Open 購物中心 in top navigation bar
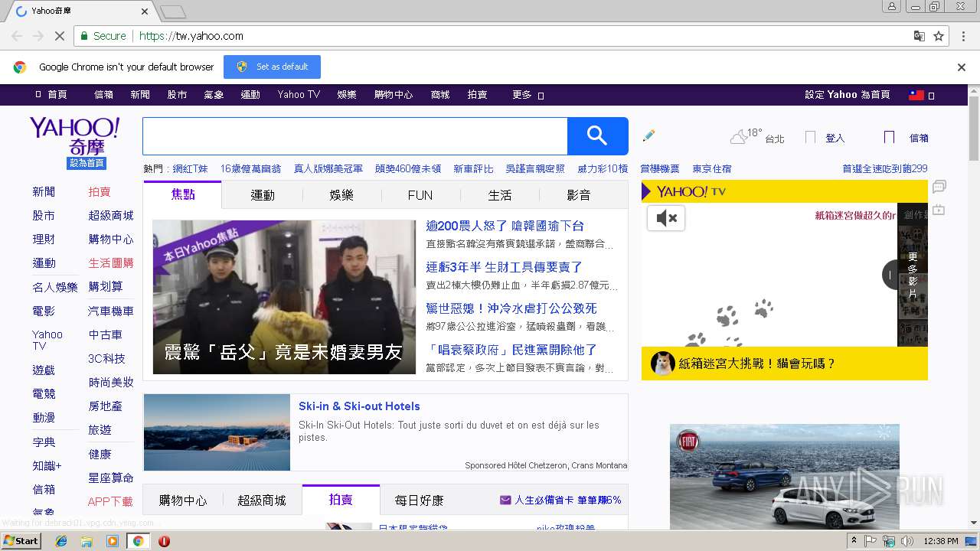 click(x=393, y=95)
